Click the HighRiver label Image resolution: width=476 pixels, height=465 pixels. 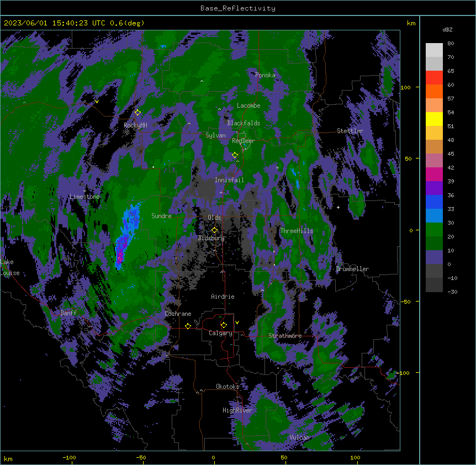237,410
